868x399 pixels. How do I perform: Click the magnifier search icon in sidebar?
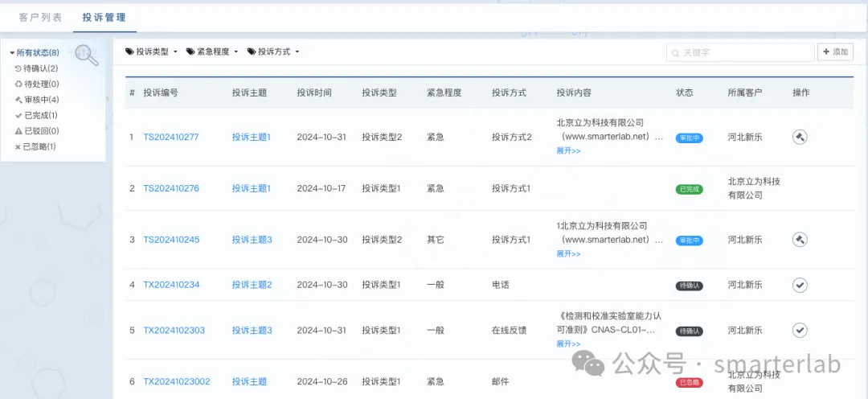point(87,56)
